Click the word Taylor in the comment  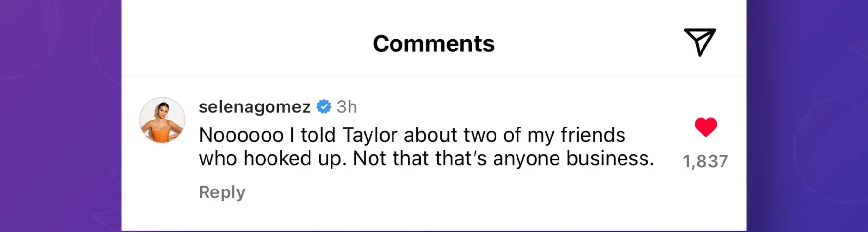click(370, 135)
